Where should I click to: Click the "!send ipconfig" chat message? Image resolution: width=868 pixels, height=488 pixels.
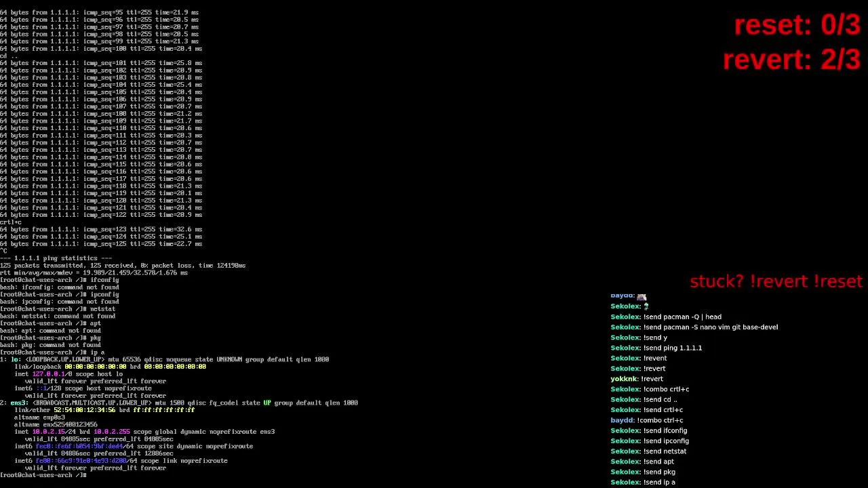click(666, 441)
